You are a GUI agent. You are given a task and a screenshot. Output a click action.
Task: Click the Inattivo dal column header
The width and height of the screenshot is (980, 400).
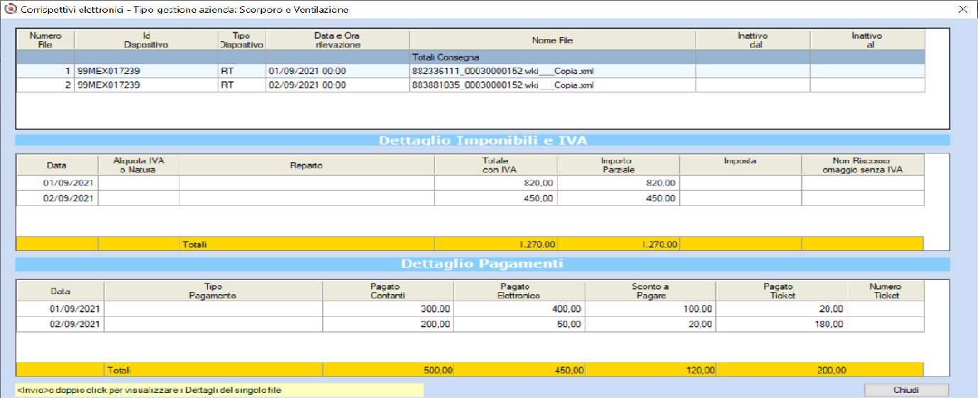tap(753, 40)
